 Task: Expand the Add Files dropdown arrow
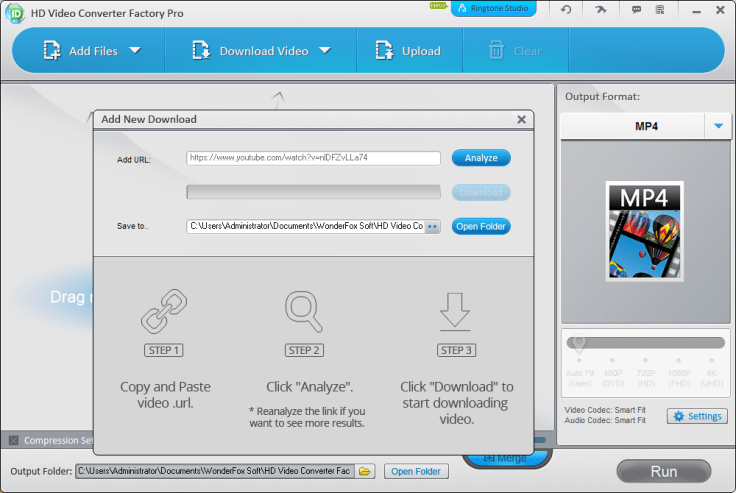pos(135,51)
